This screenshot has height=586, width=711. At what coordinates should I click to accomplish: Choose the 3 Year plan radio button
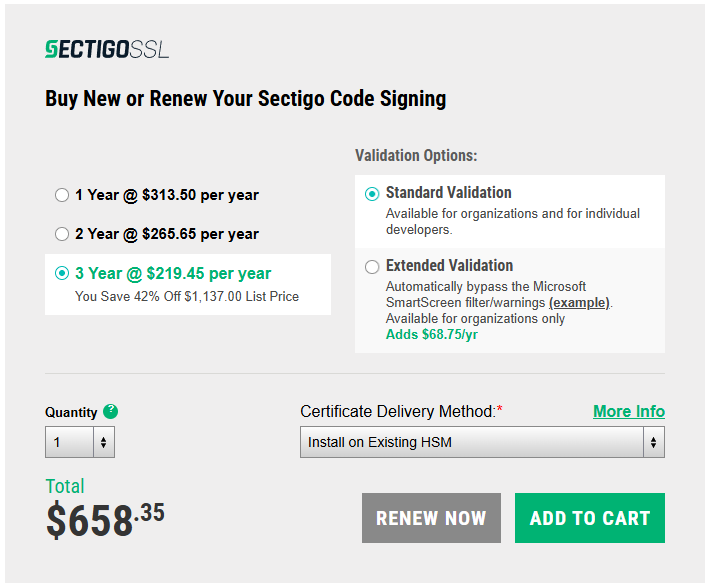[62, 273]
